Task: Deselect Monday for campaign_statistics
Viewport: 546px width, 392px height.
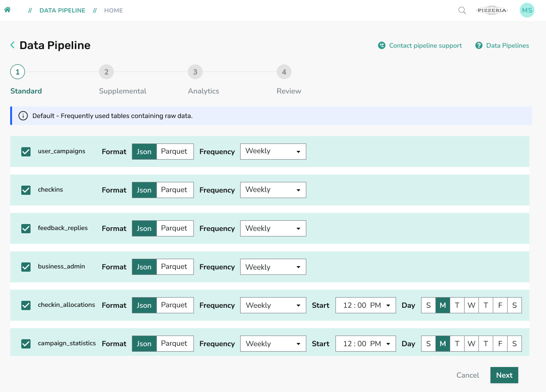Action: (x=442, y=343)
